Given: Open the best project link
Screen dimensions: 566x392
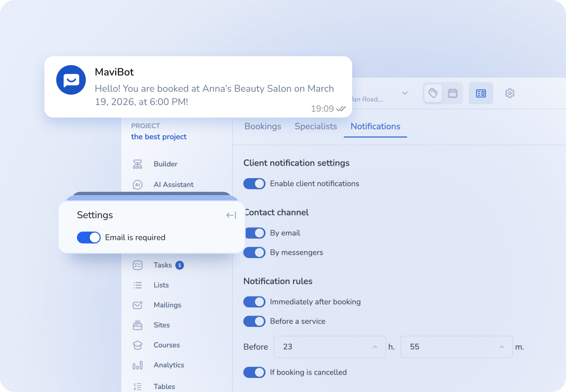Looking at the screenshot, I should (159, 136).
